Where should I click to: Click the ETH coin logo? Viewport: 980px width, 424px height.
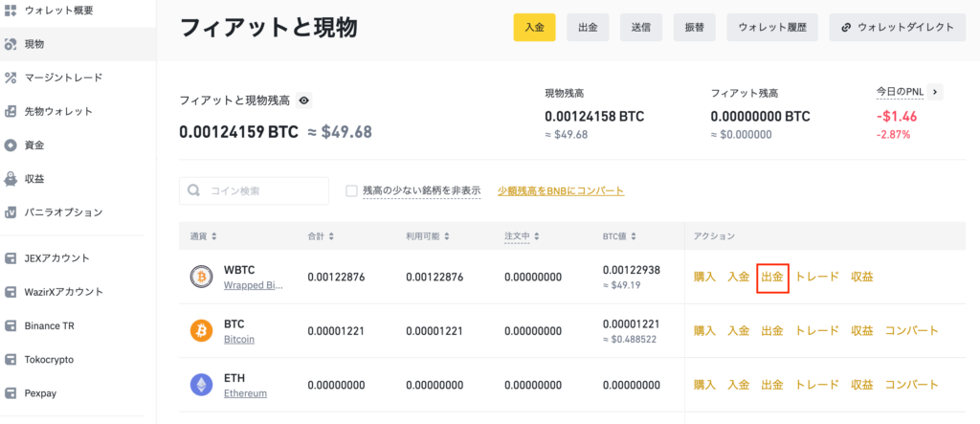pyautogui.click(x=201, y=385)
